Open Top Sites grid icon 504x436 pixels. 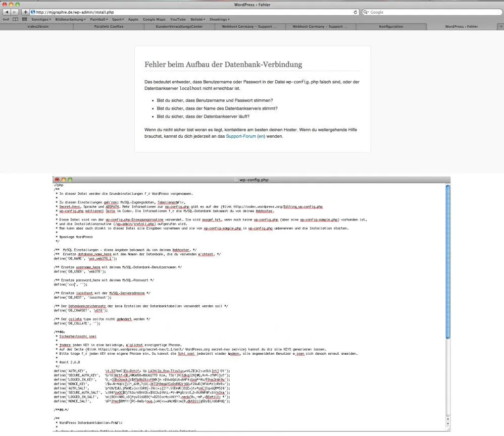point(24,19)
